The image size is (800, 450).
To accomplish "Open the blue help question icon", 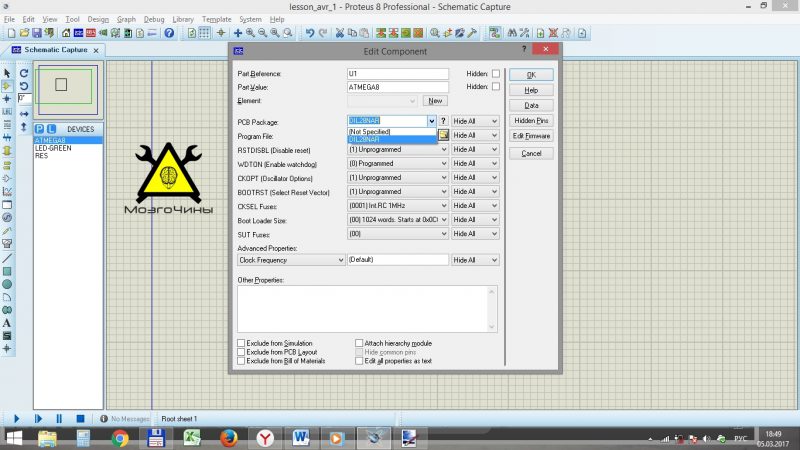I will click(x=169, y=33).
